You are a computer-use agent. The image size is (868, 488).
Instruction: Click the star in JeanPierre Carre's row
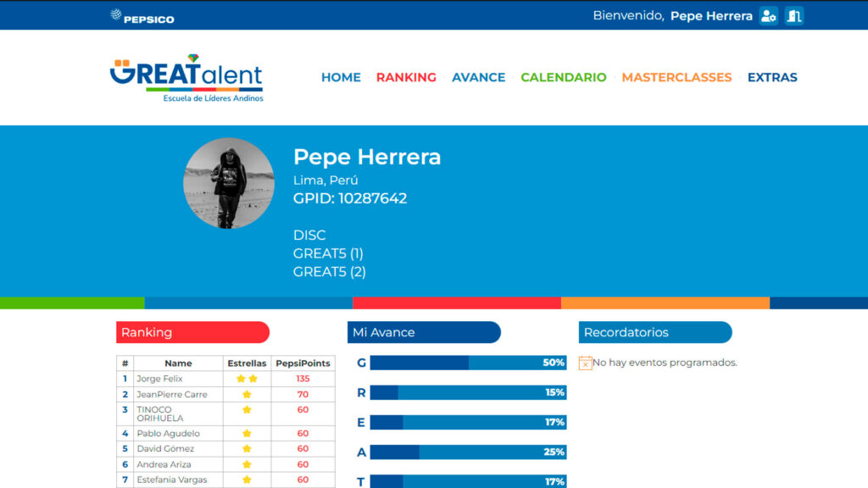(247, 395)
